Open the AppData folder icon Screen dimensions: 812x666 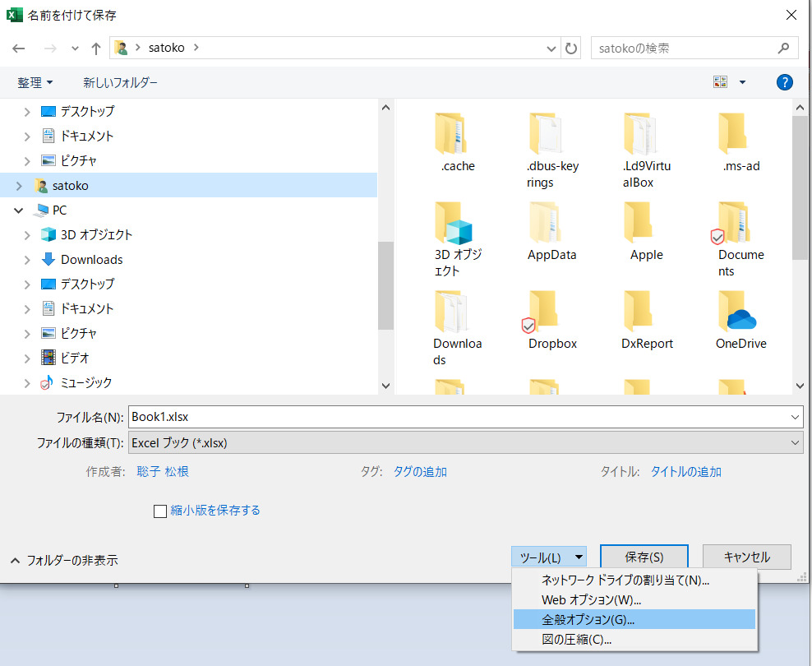[551, 222]
